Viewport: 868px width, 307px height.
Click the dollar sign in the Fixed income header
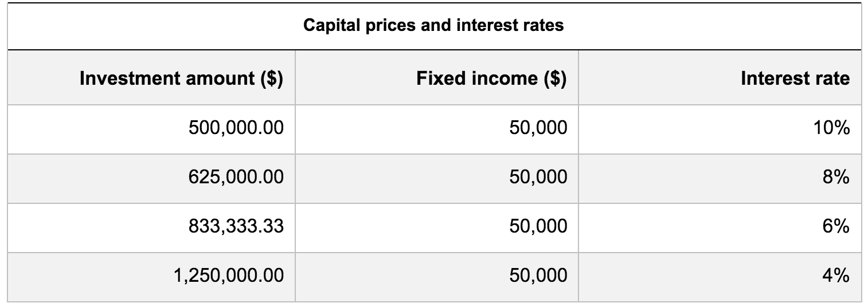click(554, 78)
